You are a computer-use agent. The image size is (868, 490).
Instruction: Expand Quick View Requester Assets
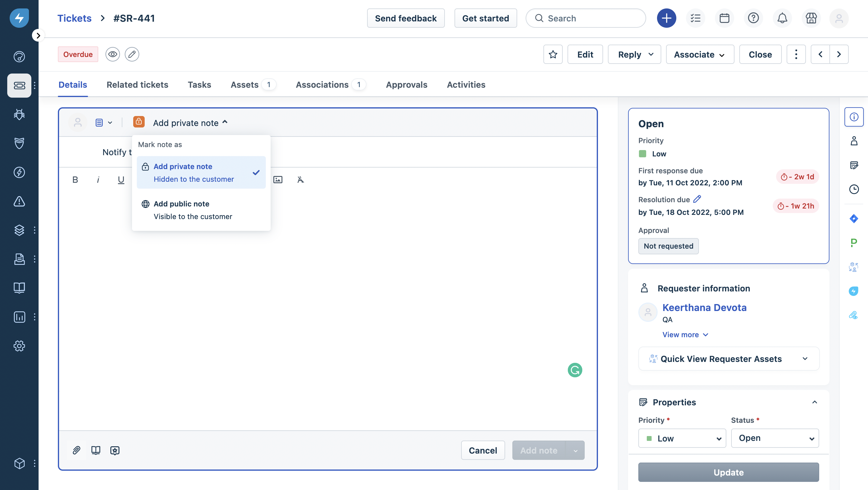point(729,359)
